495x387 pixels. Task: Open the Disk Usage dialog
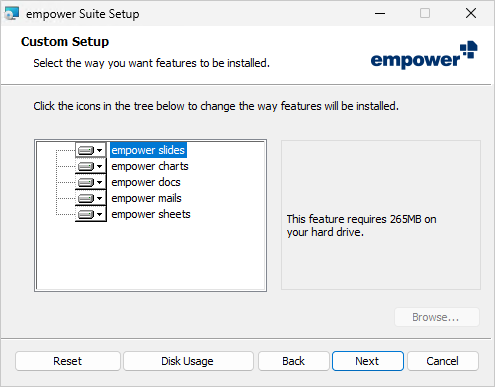click(x=188, y=361)
